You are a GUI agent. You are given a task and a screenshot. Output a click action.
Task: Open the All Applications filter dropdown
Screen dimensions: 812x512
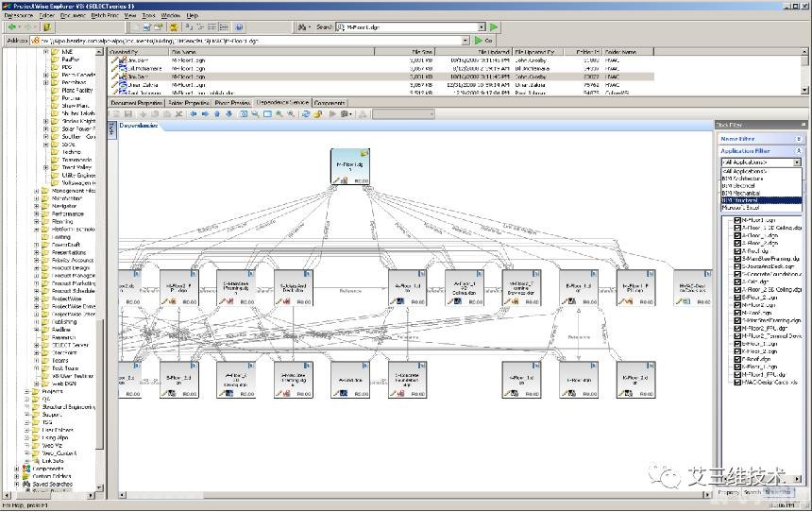(799, 162)
